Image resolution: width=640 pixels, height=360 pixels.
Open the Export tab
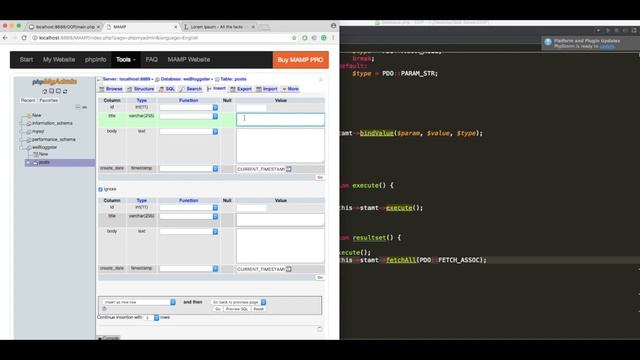[241, 89]
